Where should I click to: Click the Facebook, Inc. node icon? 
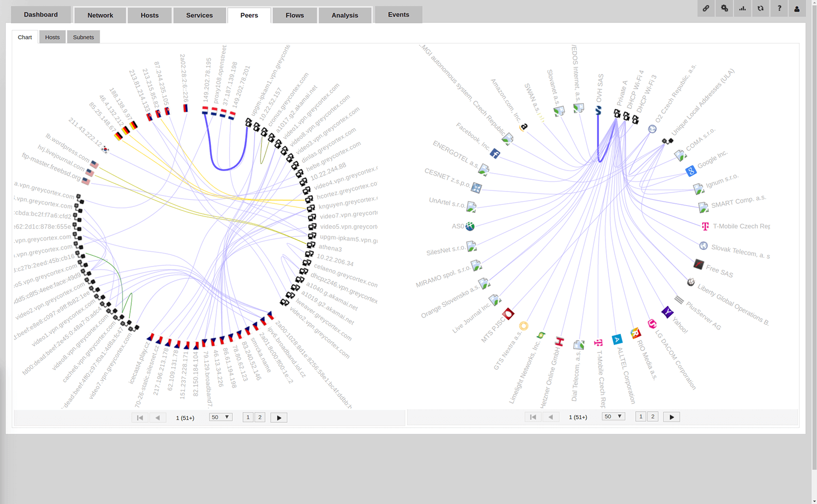tap(495, 153)
